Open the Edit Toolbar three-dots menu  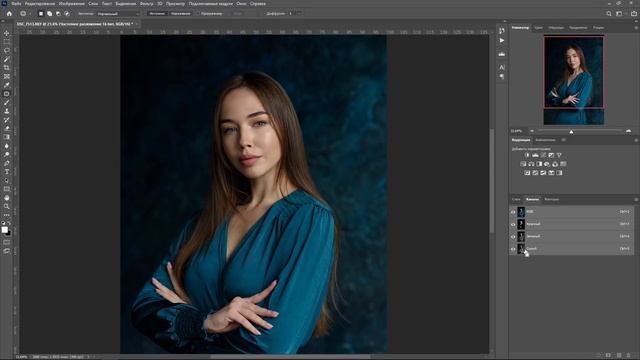[7, 215]
